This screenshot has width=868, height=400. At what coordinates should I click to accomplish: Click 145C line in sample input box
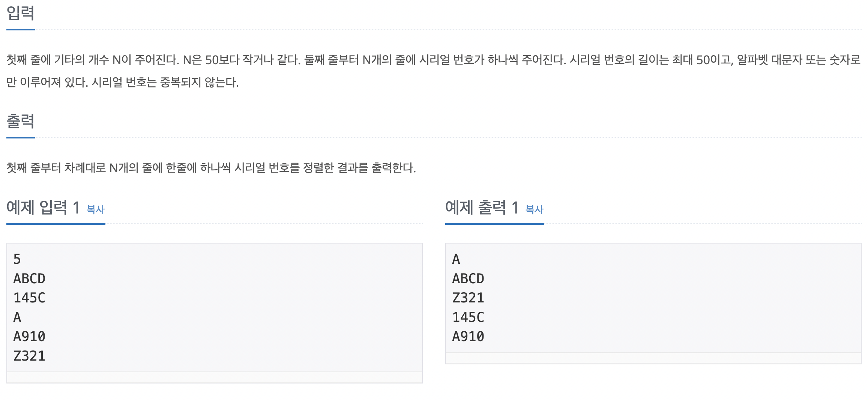(x=29, y=298)
